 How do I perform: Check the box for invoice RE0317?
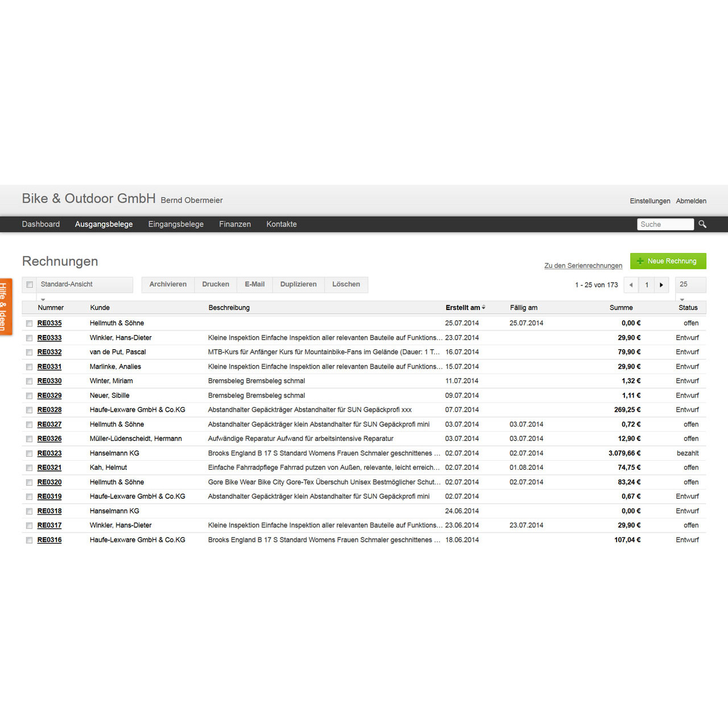point(29,526)
